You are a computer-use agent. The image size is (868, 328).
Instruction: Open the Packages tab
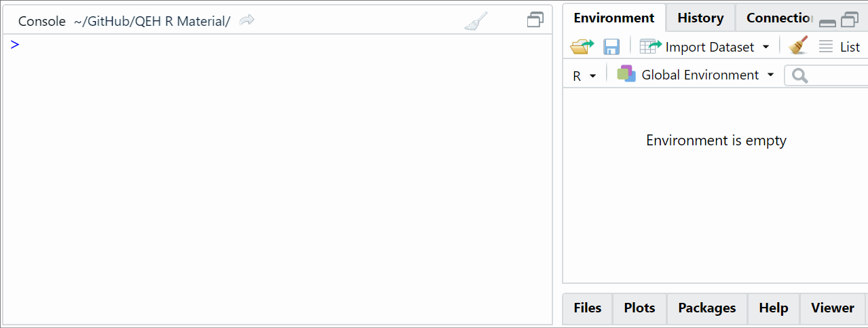pos(707,308)
